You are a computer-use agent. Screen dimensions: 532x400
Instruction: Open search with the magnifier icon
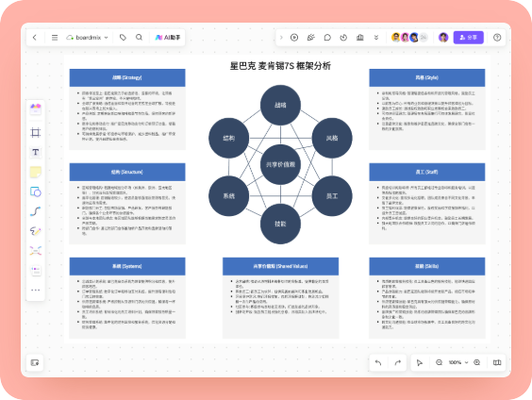pyautogui.click(x=139, y=37)
